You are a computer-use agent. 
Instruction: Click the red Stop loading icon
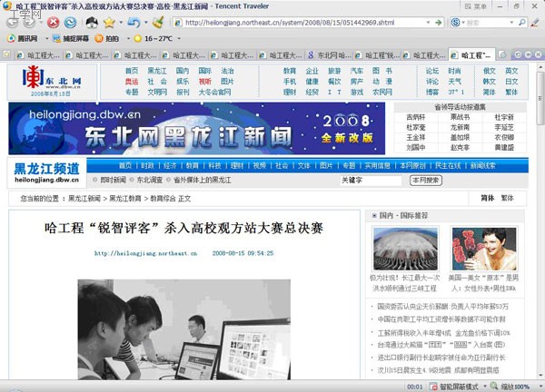(54, 22)
